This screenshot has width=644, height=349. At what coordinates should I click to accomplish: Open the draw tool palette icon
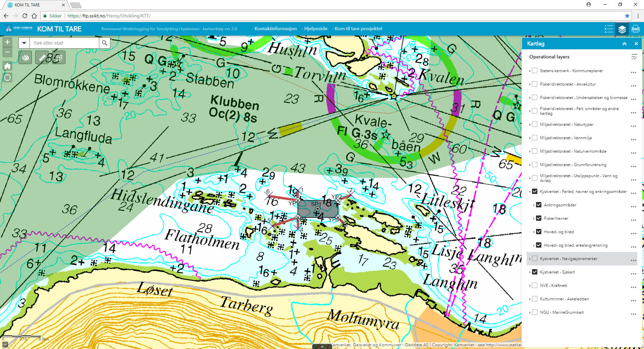coord(25,58)
